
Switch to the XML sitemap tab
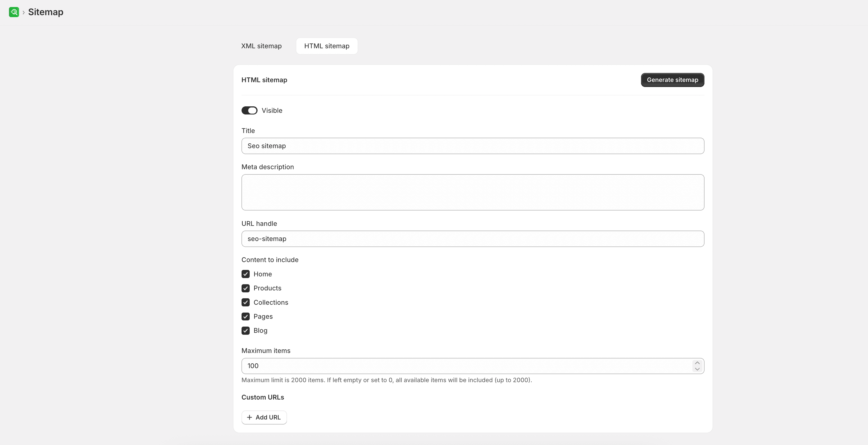(x=261, y=46)
